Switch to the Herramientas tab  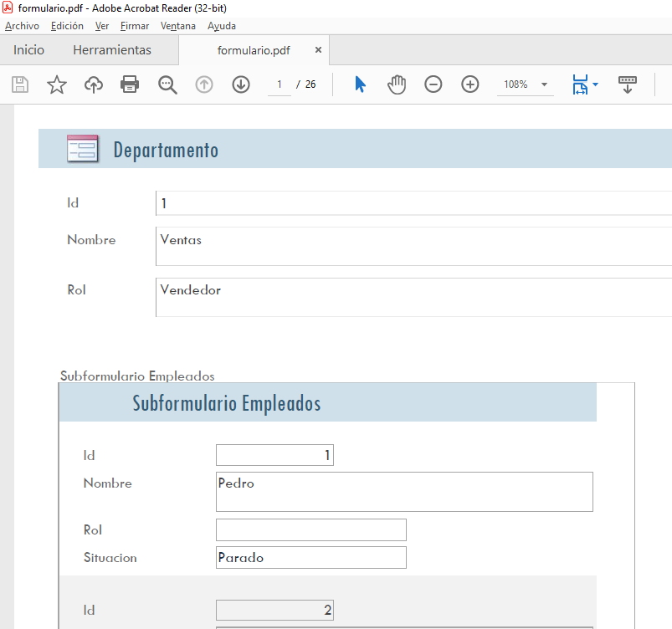point(112,50)
